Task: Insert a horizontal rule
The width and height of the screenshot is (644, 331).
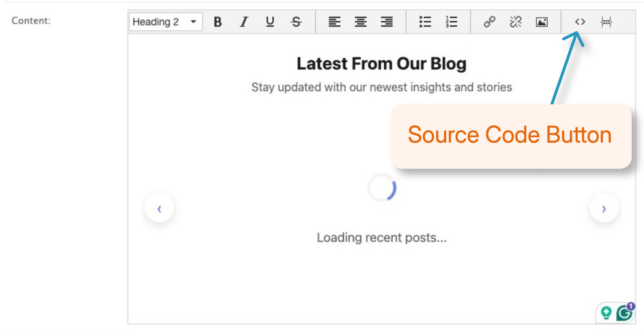Action: tap(606, 22)
